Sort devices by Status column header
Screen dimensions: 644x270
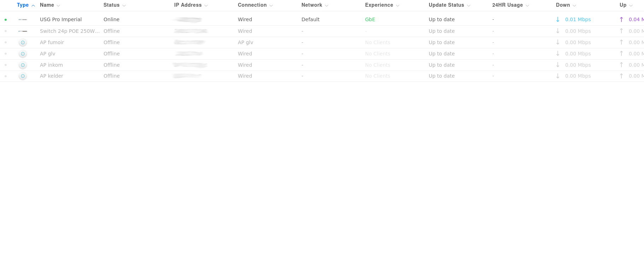point(112,5)
